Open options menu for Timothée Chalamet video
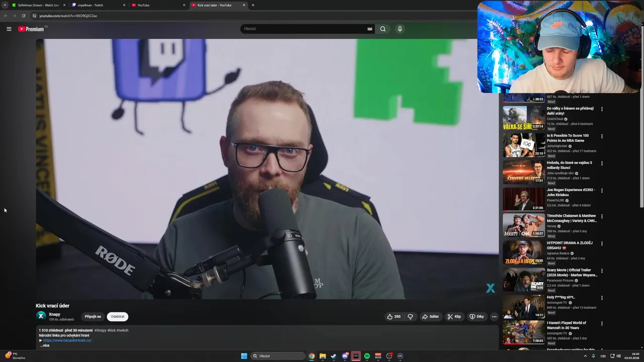The image size is (644, 362). 602,217
